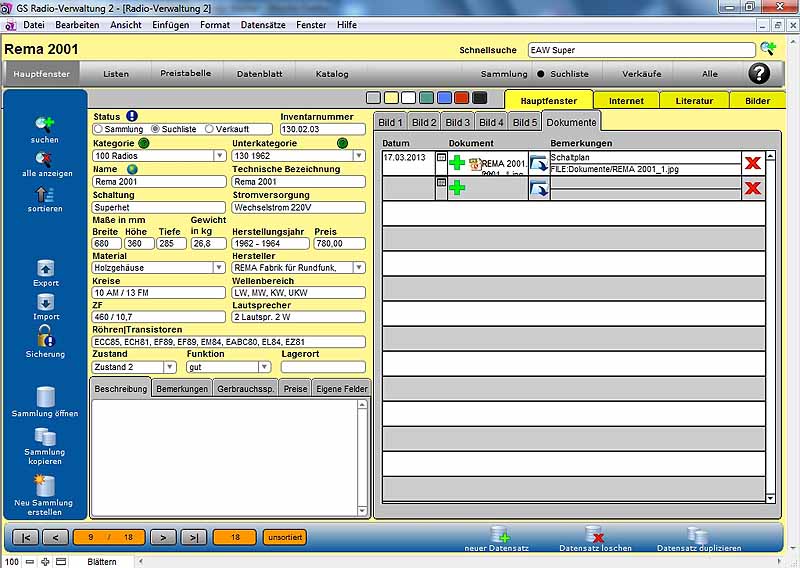Select the Sammlung status radio button
Screen dimensions: 800x568
tap(98, 129)
